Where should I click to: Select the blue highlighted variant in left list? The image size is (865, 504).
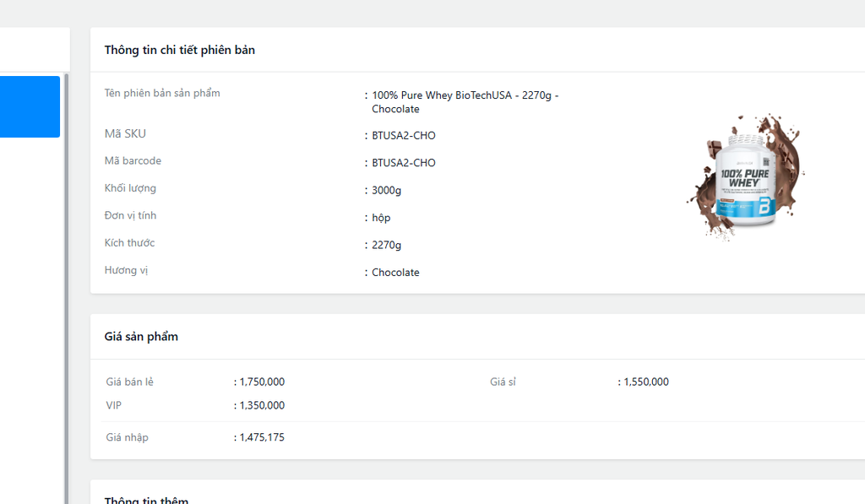tap(30, 106)
